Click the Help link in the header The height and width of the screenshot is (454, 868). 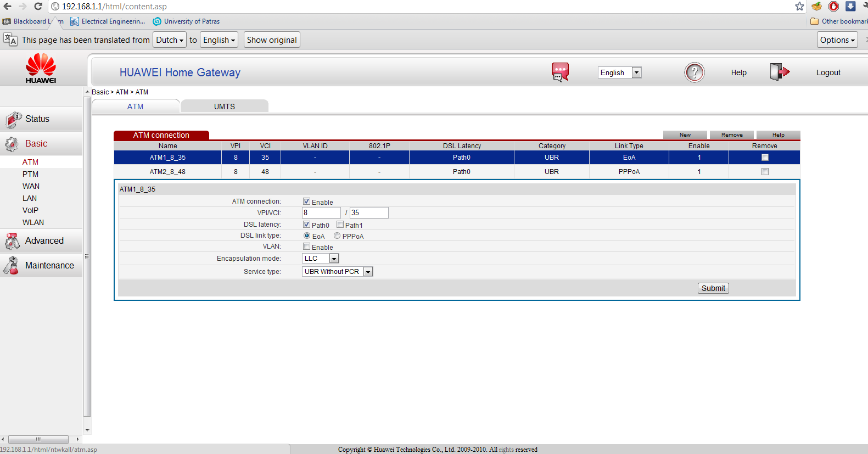tap(738, 72)
